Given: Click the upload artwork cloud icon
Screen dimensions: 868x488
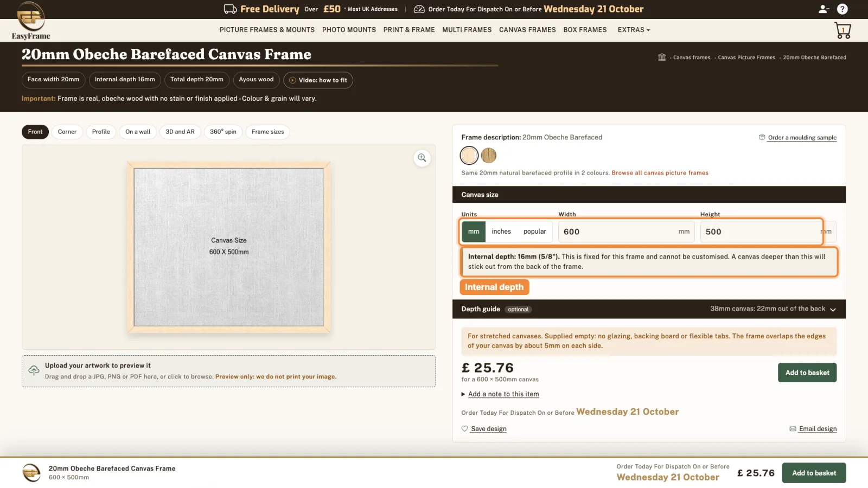Looking at the screenshot, I should 34,370.
